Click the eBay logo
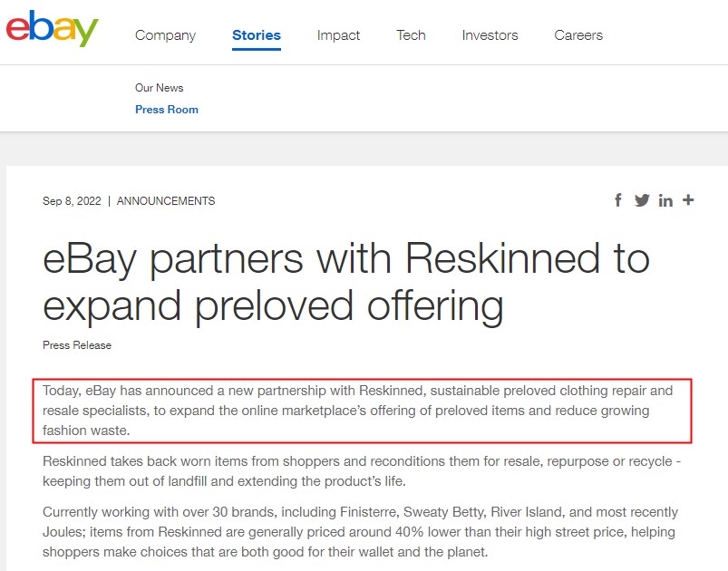728x571 pixels. pos(52,29)
